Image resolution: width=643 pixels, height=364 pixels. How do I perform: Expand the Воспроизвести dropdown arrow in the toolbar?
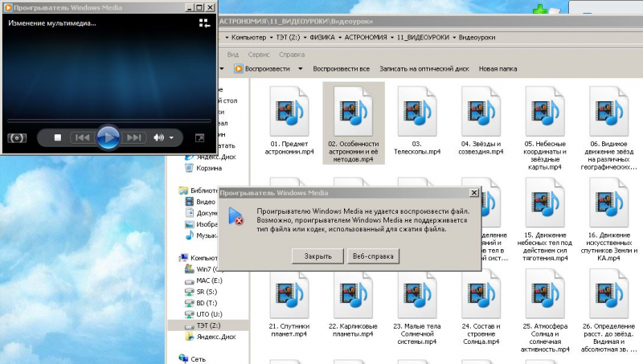coord(300,69)
